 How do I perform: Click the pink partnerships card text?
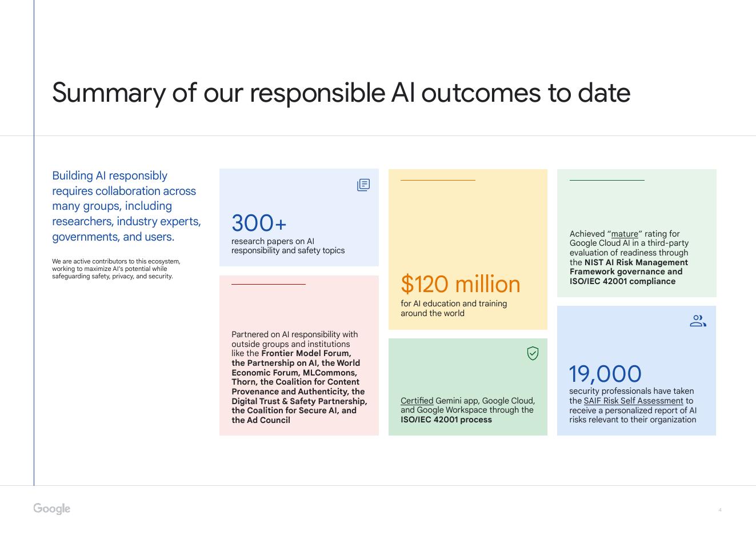(x=299, y=377)
